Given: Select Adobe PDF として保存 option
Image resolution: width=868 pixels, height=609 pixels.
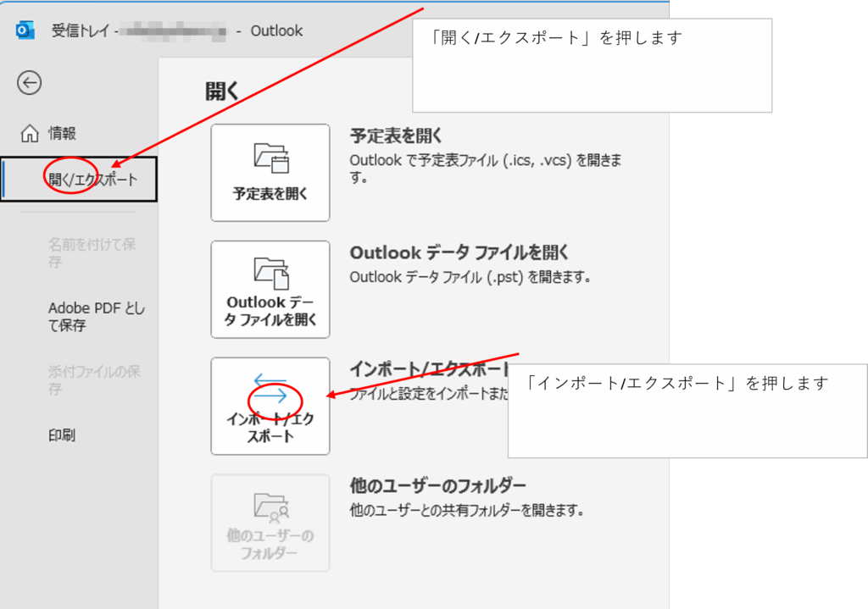Looking at the screenshot, I should 96,317.
